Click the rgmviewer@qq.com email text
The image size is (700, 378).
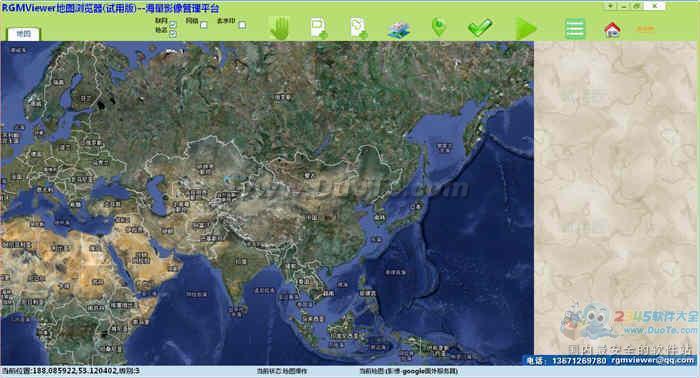652,360
